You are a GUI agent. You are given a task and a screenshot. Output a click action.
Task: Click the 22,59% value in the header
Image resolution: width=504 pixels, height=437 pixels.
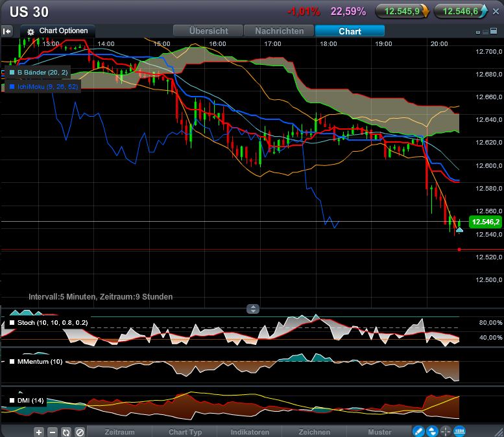[x=348, y=12]
